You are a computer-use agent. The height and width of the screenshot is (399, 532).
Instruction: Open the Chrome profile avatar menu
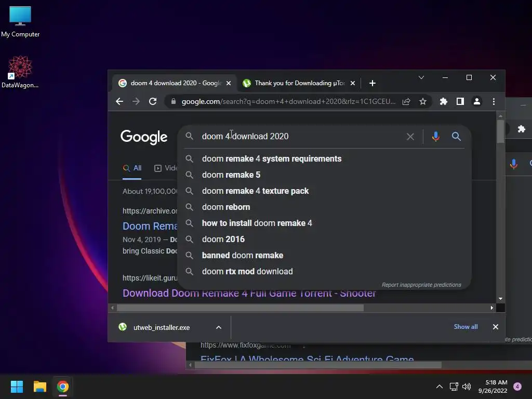[477, 101]
